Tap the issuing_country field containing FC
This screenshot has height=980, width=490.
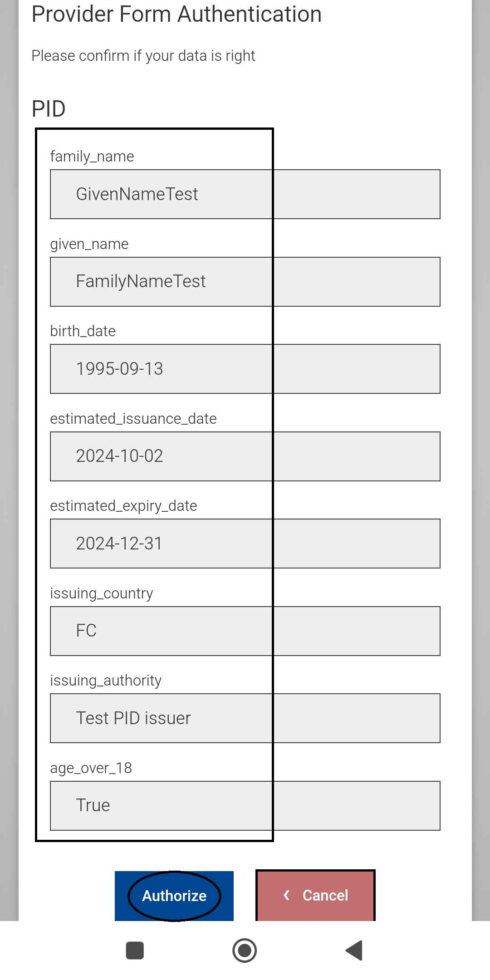[245, 631]
